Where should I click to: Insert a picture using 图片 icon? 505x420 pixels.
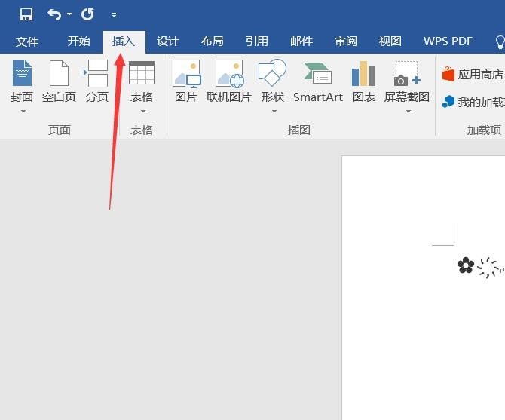(x=186, y=82)
